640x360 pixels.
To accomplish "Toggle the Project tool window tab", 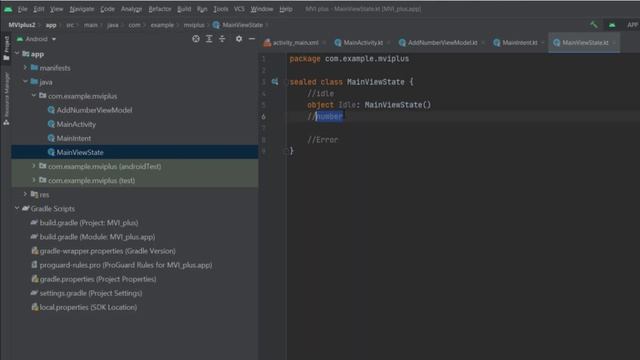I will coord(6,48).
